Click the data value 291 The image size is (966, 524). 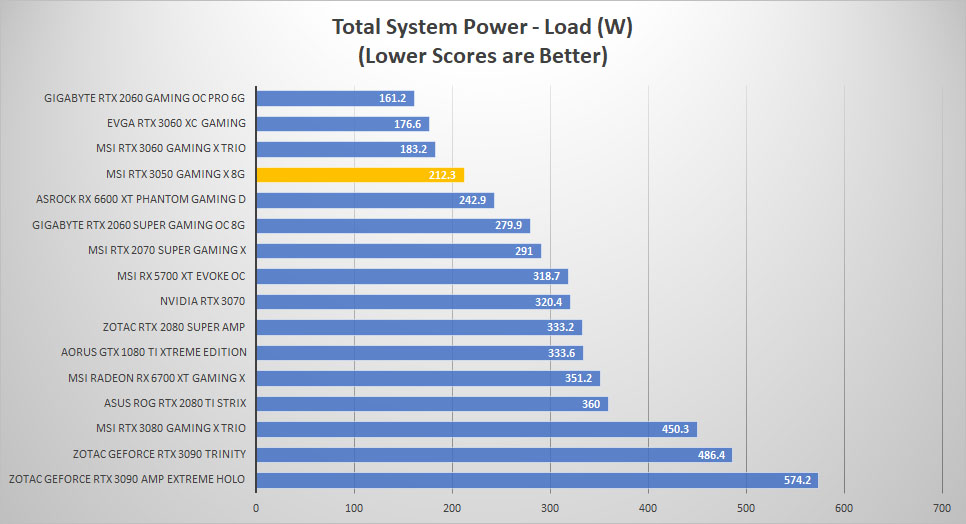[x=524, y=251]
